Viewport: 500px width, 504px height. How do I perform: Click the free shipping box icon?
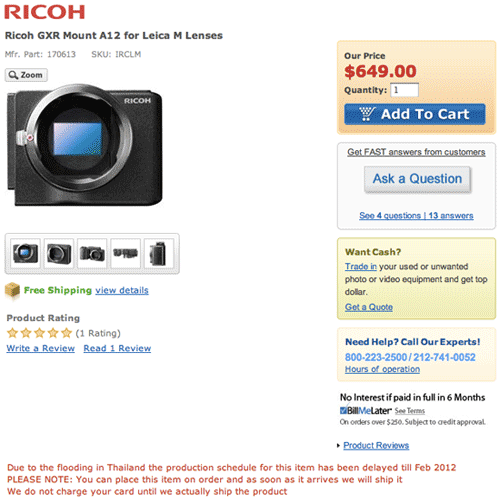(x=12, y=290)
